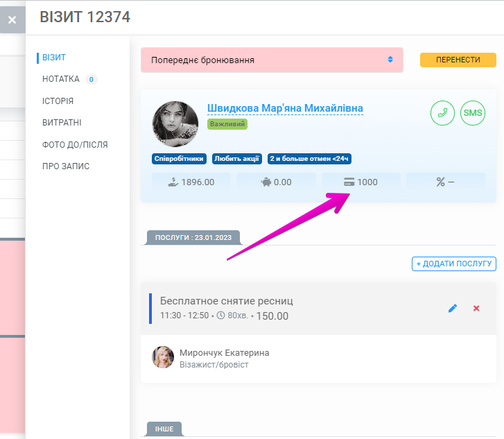504x439 pixels.
Task: Click + ДОДАТИ ПОСЛУГУ button
Action: [454, 264]
